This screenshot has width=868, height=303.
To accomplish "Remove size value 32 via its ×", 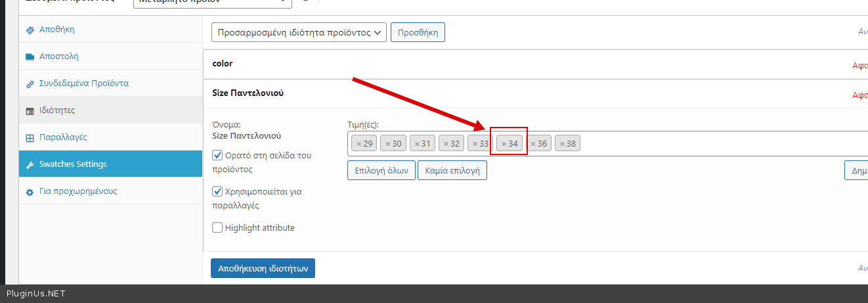I will pyautogui.click(x=446, y=143).
